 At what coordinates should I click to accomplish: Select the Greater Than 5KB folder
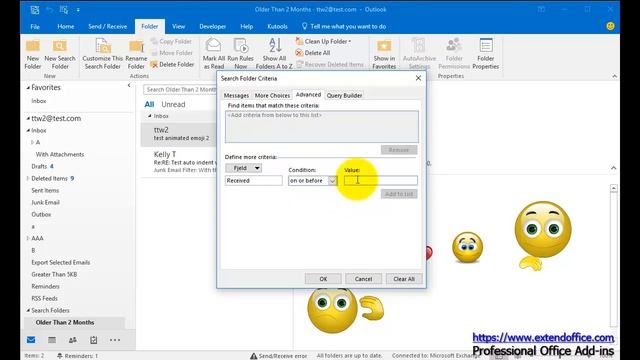pos(54,274)
